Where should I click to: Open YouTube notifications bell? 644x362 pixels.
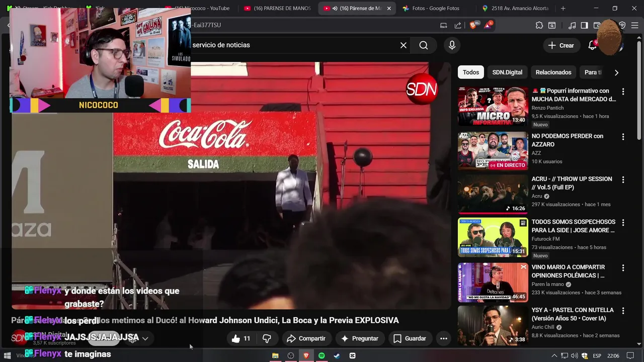pyautogui.click(x=593, y=45)
